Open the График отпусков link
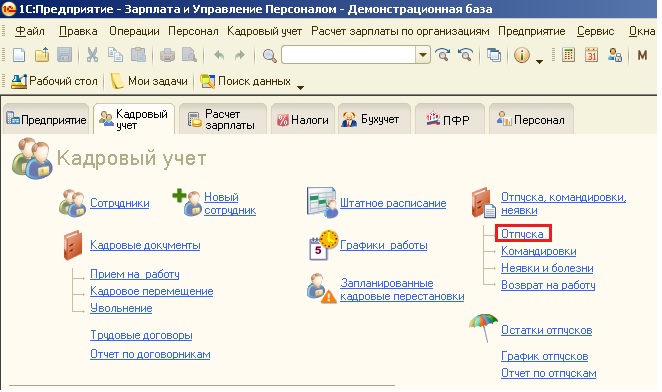 click(545, 356)
